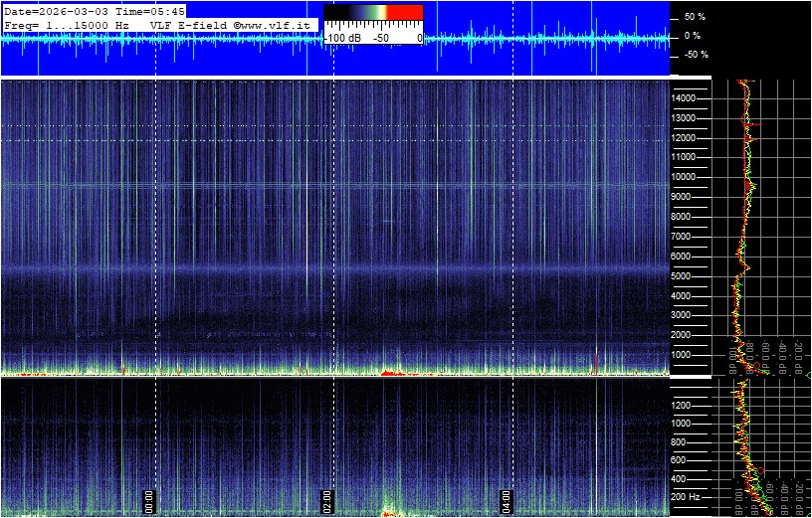Screen dimensions: 812x518
Task: Select the 50 % amplitude axis label
Action: point(694,17)
